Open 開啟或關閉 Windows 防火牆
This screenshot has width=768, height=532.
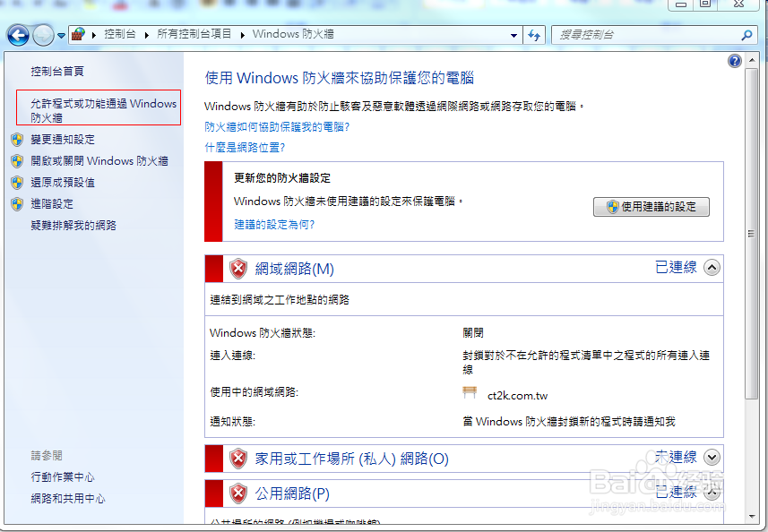tap(99, 161)
